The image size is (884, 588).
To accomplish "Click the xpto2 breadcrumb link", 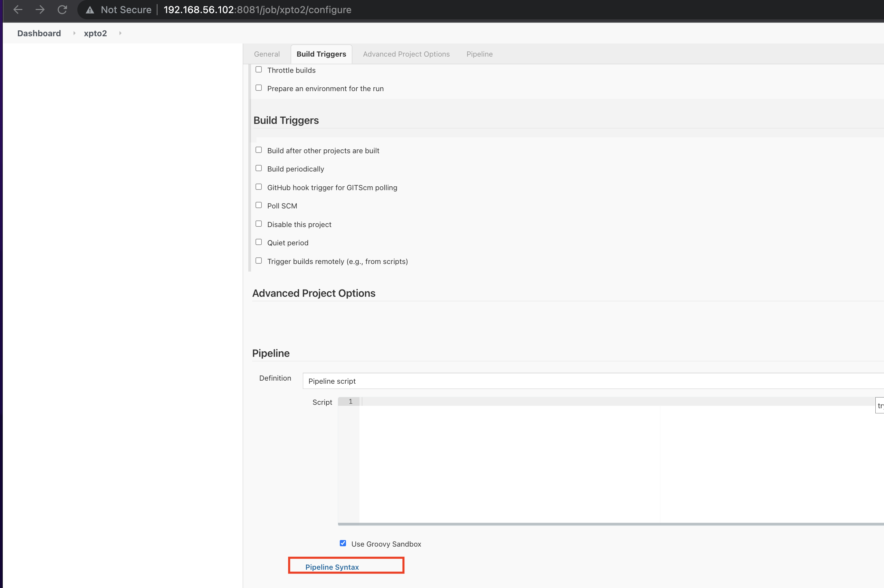I will point(95,33).
